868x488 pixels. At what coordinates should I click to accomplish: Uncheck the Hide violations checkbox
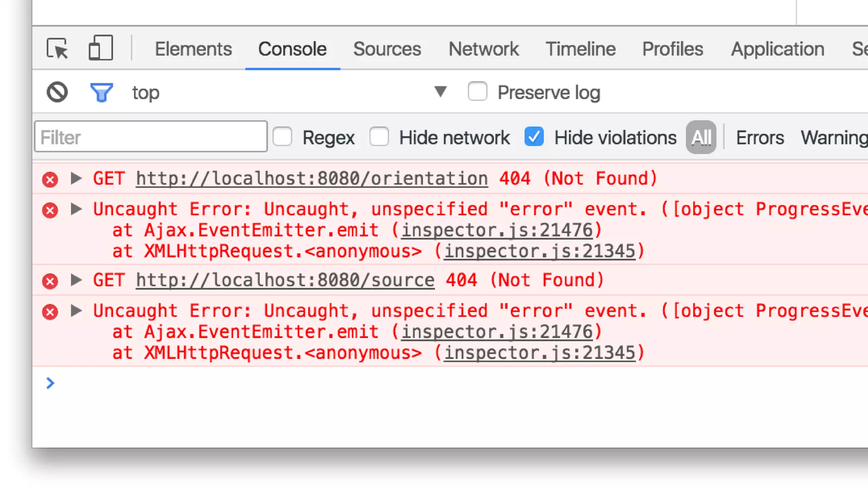tap(534, 137)
